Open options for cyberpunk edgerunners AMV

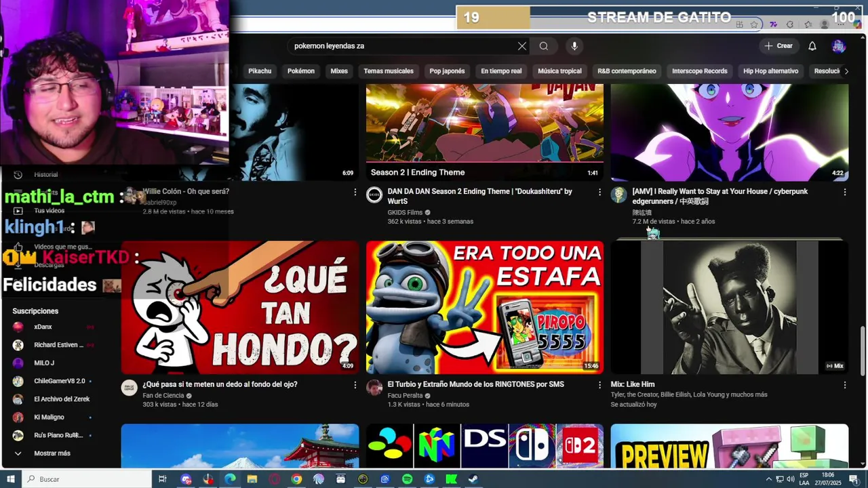coord(844,192)
